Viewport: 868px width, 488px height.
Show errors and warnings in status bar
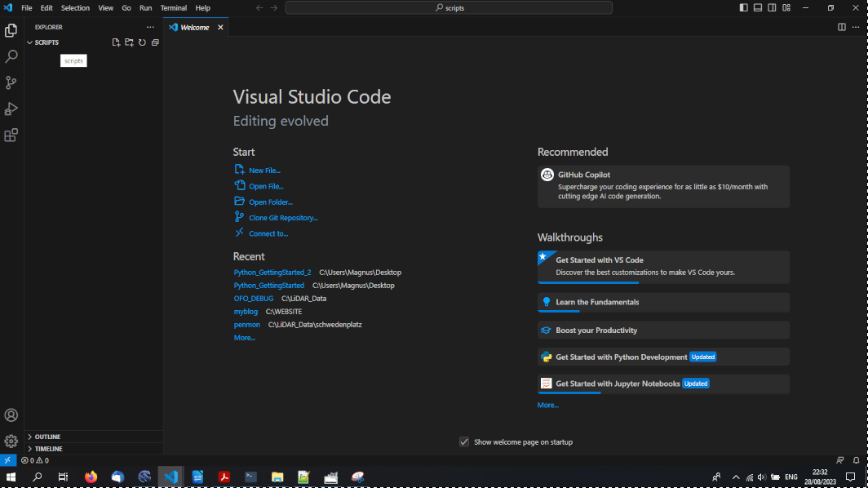point(35,460)
